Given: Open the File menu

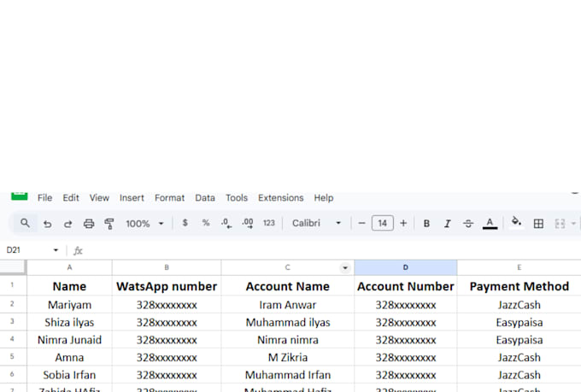Looking at the screenshot, I should 44,198.
